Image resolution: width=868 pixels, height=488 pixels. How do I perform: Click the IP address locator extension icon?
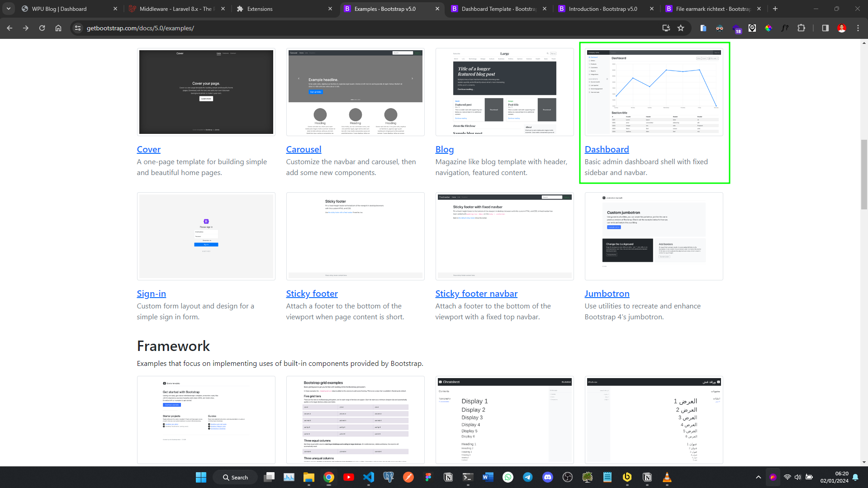752,28
